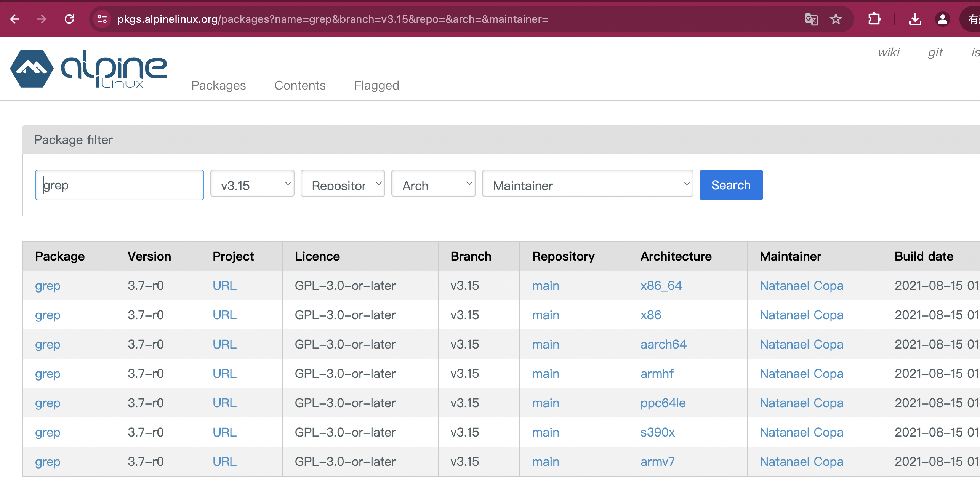Viewport: 980px width, 499px height.
Task: Click the Alpine Linux logo
Action: (88, 69)
